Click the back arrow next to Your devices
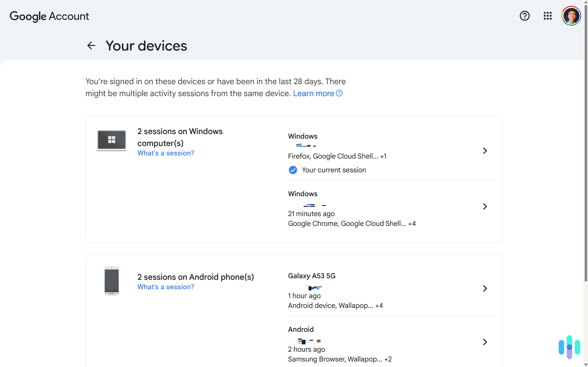 click(91, 45)
